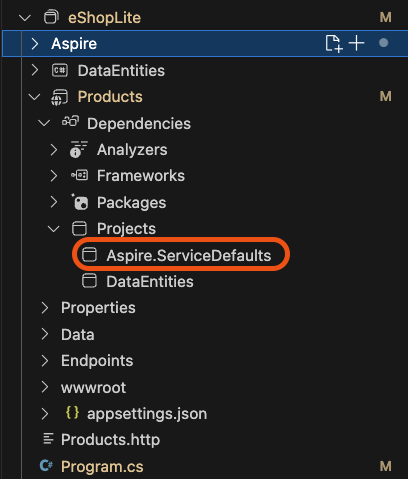Click the eShopLite solution icon
Screen dimensions: 408x479
click(51, 17)
